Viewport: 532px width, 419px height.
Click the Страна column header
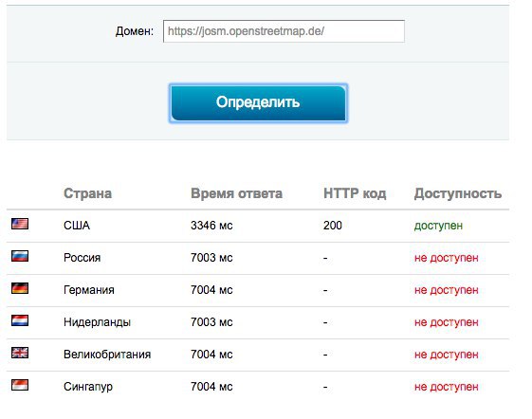(x=87, y=193)
